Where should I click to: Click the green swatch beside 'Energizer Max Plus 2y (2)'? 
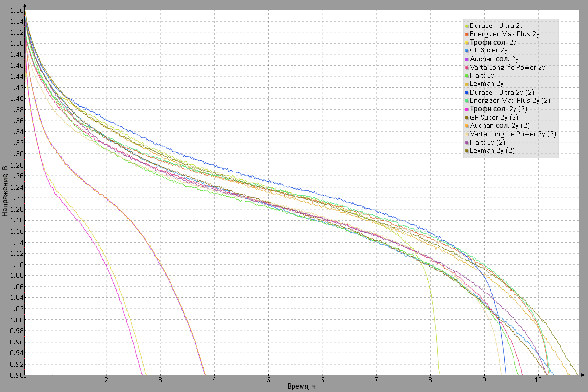(467, 101)
